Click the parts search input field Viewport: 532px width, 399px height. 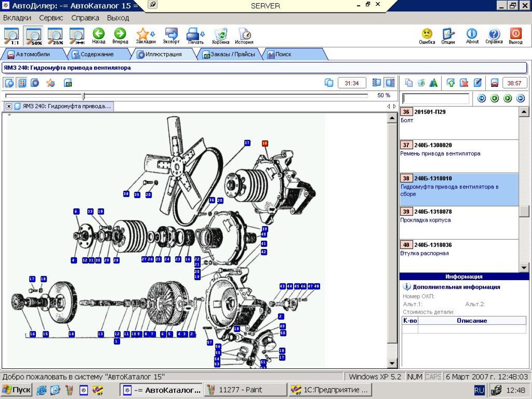(436, 98)
